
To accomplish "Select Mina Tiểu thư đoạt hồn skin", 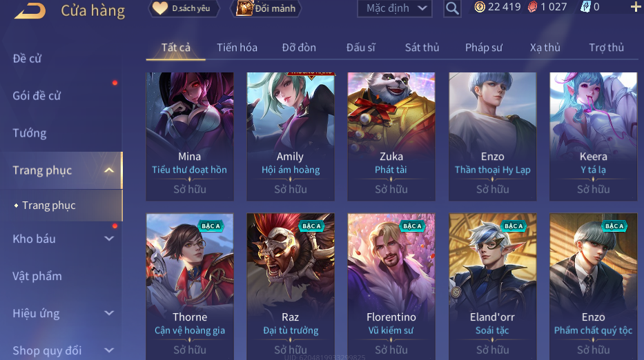I will click(190, 137).
